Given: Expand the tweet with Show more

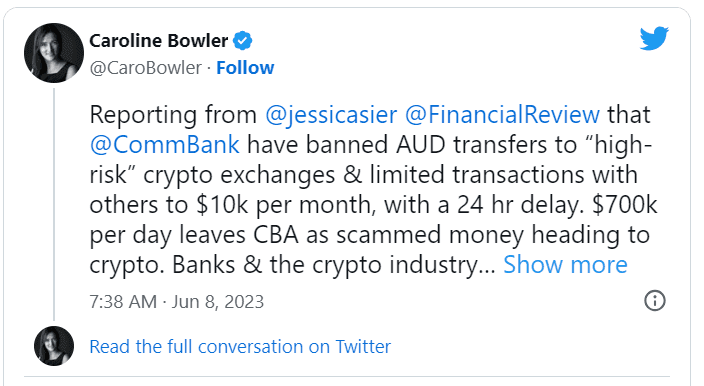Looking at the screenshot, I should click(x=565, y=264).
